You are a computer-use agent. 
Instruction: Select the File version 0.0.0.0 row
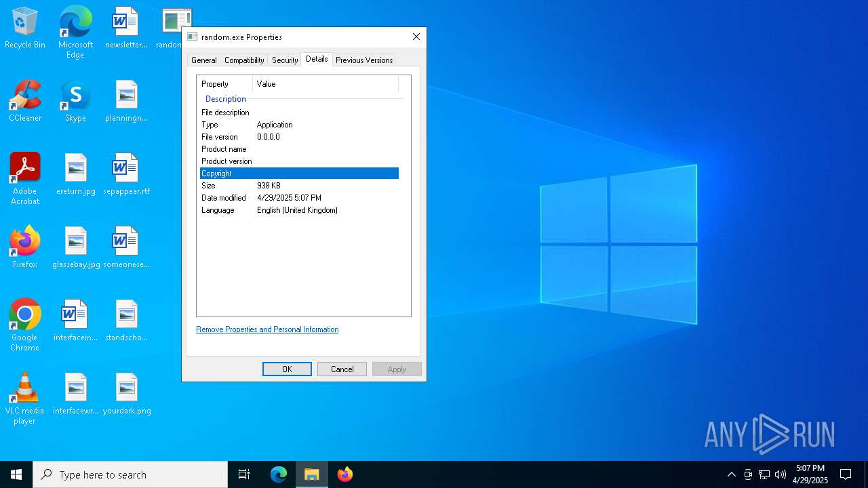(299, 137)
